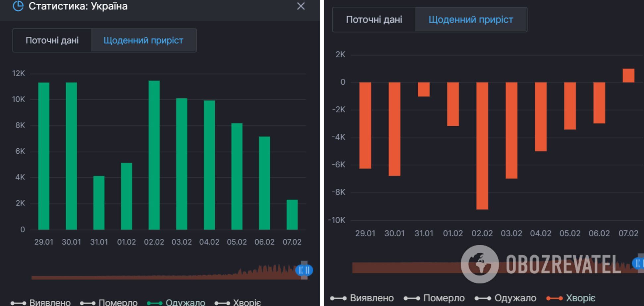Select Щоденний приріст tab in left panel
Screen dimensions: 644x306
[x=143, y=40]
